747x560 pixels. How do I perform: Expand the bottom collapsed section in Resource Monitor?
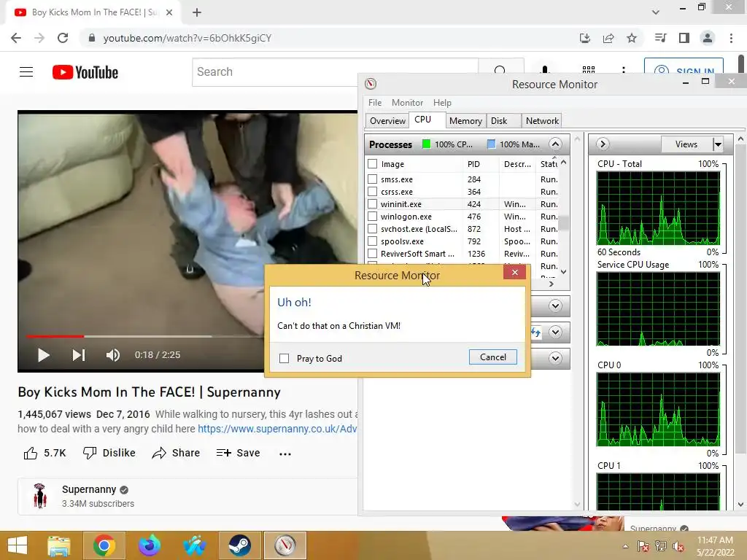tap(555, 358)
